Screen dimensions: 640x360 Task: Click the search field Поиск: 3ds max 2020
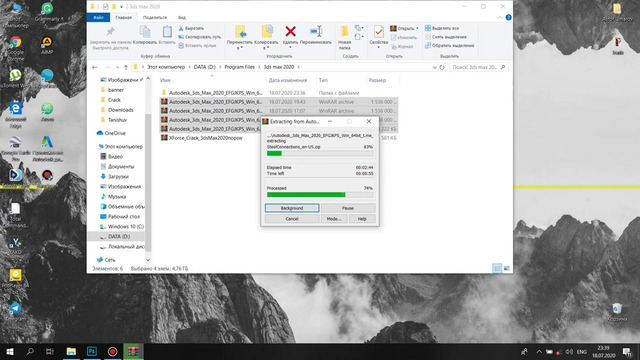475,67
